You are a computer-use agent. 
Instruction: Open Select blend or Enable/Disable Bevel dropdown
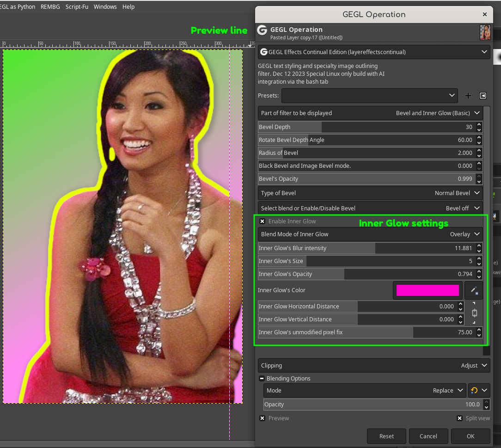(370, 208)
